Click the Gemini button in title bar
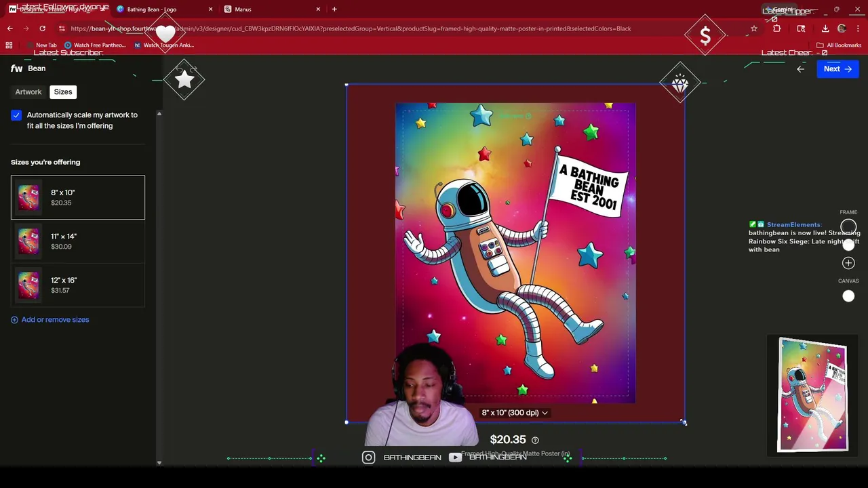The image size is (868, 488). pos(781,9)
